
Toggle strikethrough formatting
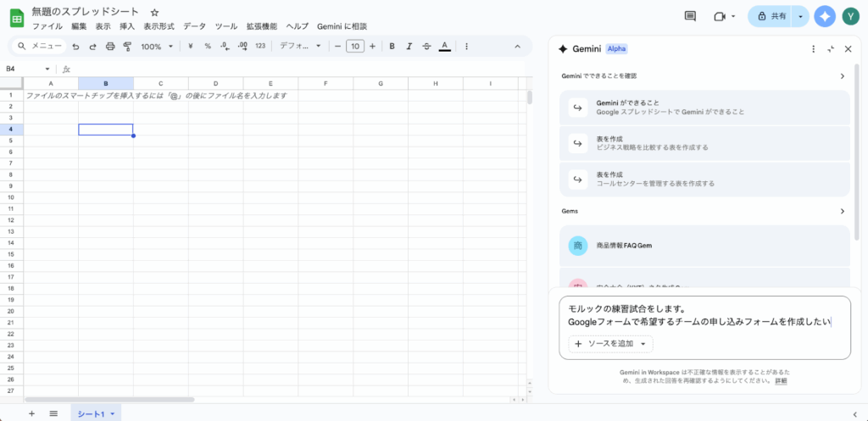coord(426,47)
